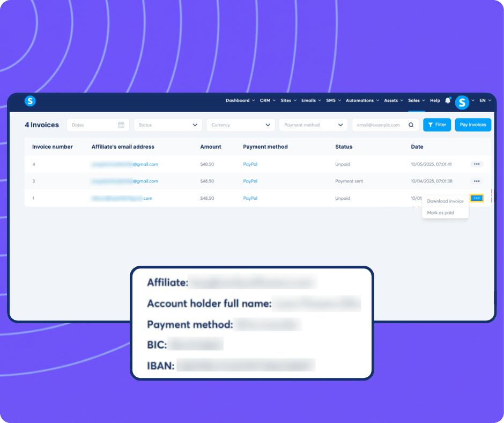
Task: Click the highlighted three-dot button for invoice 1
Action: coord(477,198)
